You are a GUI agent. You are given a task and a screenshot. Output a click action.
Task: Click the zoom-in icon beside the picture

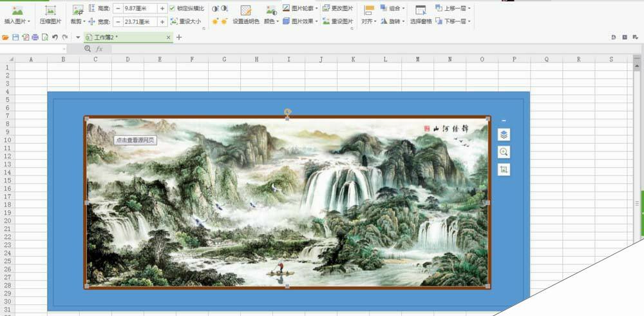pyautogui.click(x=504, y=152)
